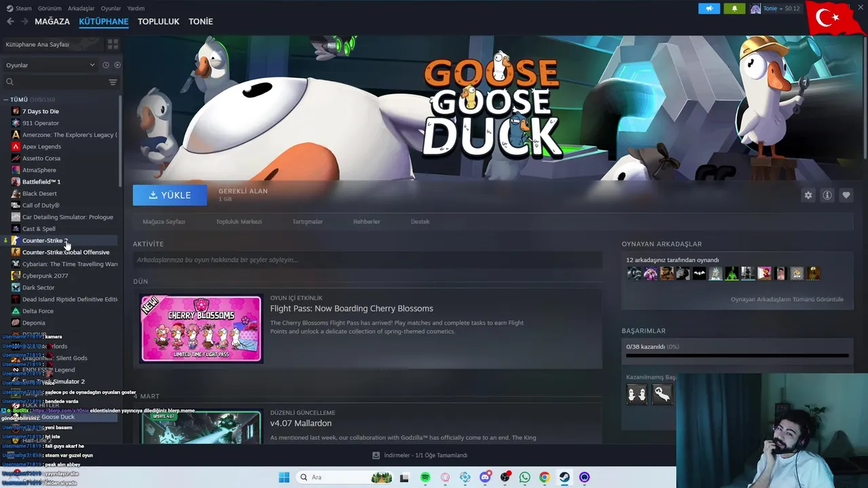Image resolution: width=868 pixels, height=488 pixels.
Task: Open the Destek link
Action: coord(420,222)
